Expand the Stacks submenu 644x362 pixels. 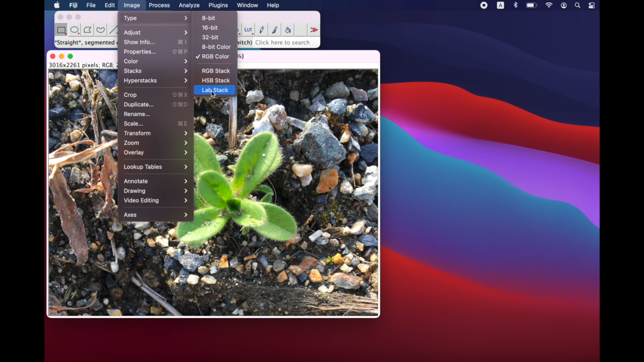coord(156,71)
